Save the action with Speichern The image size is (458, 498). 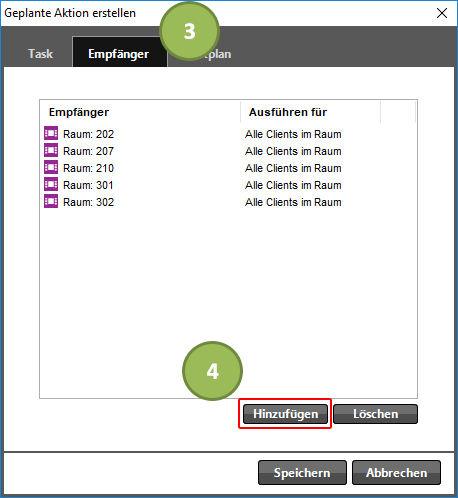click(x=302, y=473)
